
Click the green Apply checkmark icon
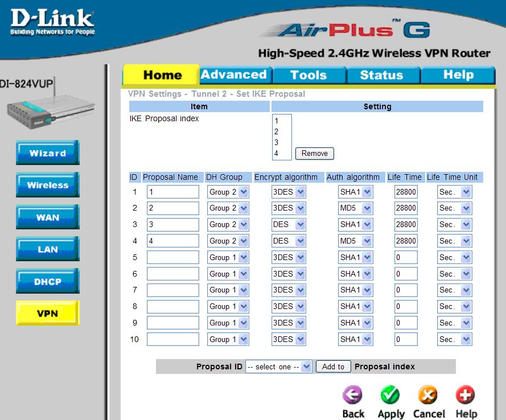(x=390, y=394)
